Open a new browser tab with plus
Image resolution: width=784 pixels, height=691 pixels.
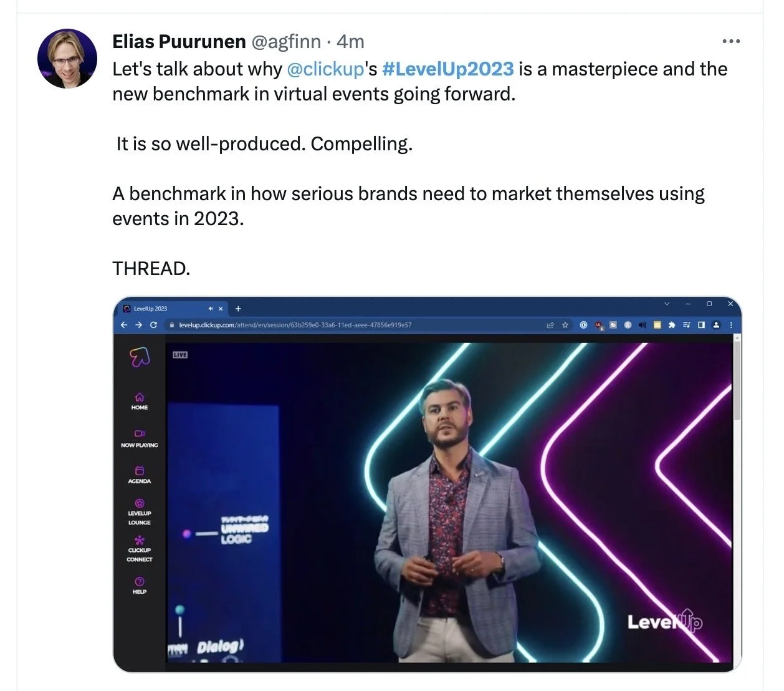tap(238, 309)
